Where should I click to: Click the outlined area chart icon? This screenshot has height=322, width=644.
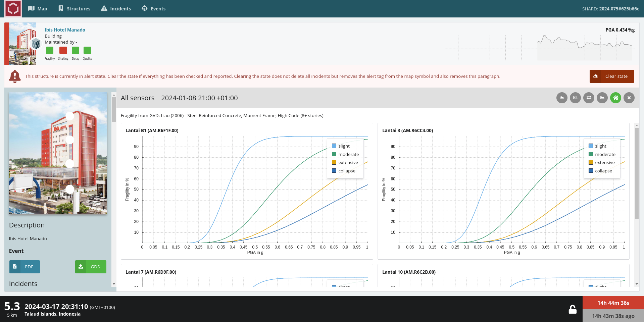pyautogui.click(x=575, y=98)
